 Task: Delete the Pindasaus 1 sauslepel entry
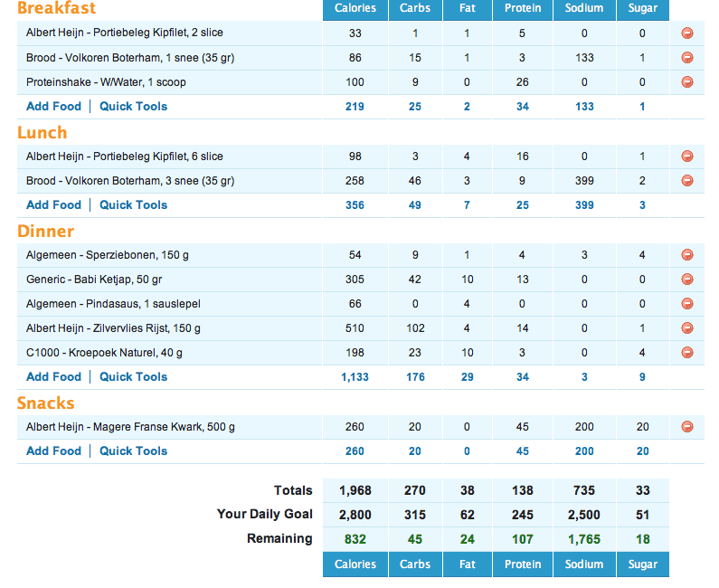(x=687, y=304)
